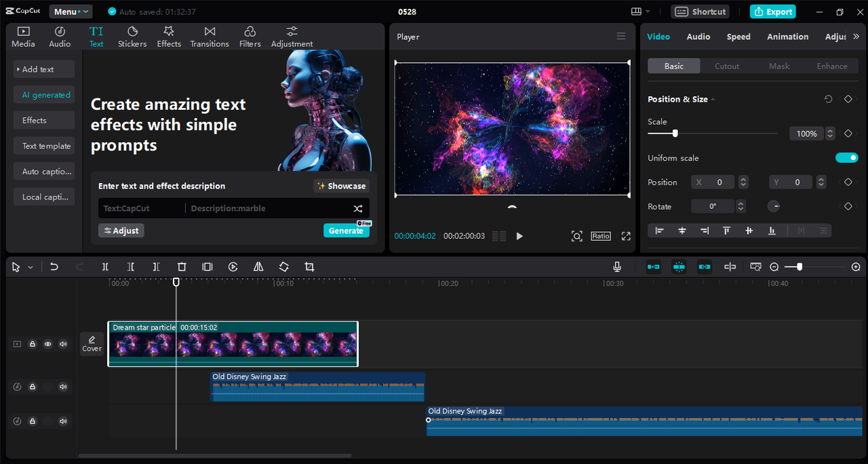Reset Position & Size values
This screenshot has width=868, height=464.
coord(828,99)
